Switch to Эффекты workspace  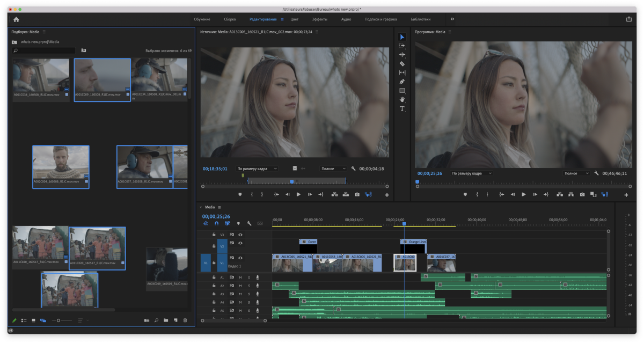(320, 19)
